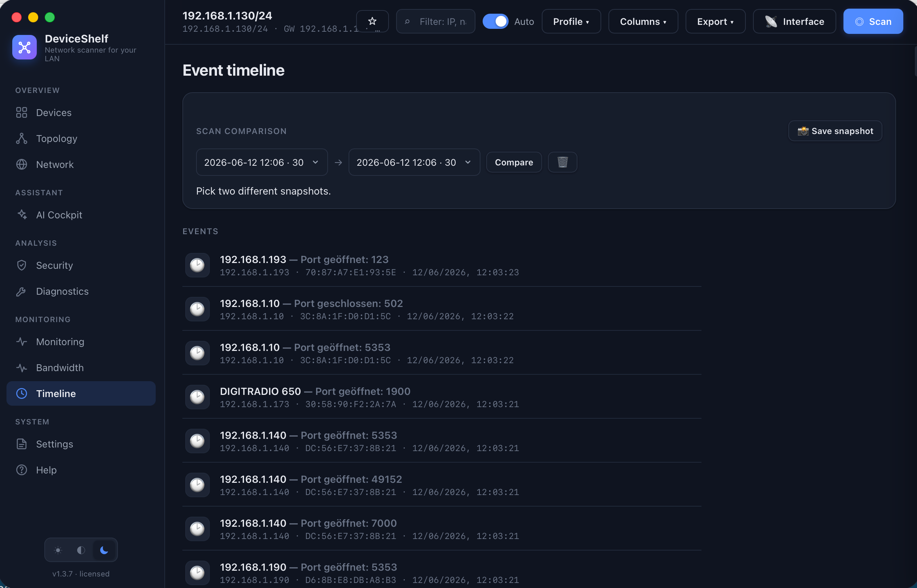This screenshot has height=588, width=917.
Task: Click the Timeline clock icon in sidebar
Action: click(22, 394)
